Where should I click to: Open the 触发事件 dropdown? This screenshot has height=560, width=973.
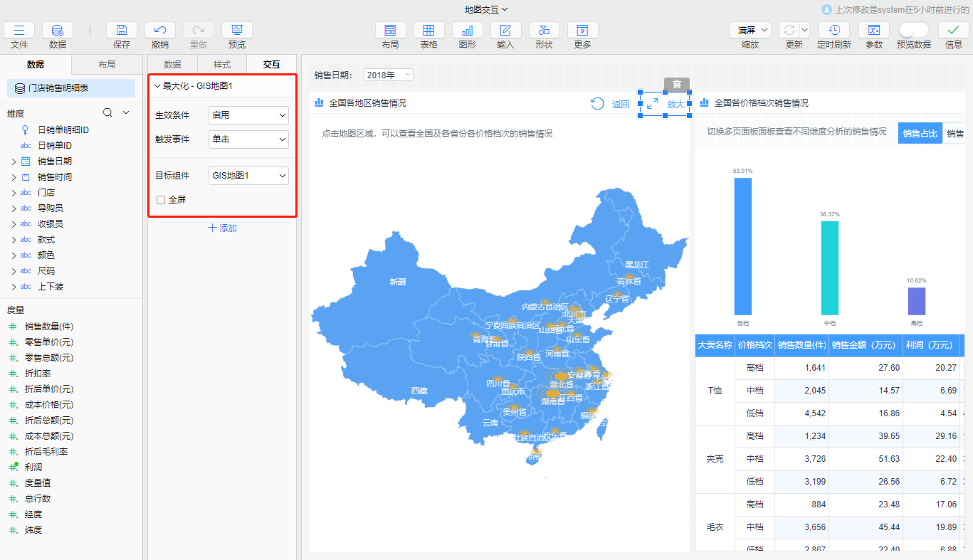point(248,139)
